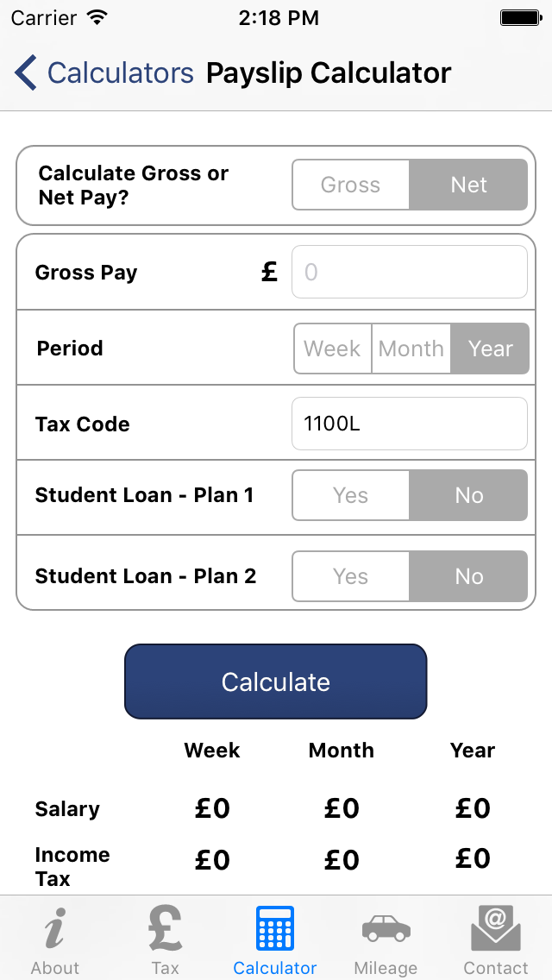The width and height of the screenshot is (552, 980).
Task: Tap the back chevron arrow
Action: [26, 72]
